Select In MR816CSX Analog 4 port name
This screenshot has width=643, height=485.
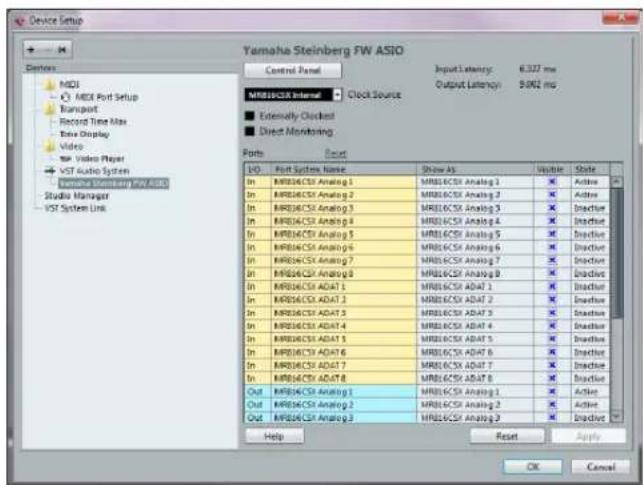pyautogui.click(x=344, y=221)
